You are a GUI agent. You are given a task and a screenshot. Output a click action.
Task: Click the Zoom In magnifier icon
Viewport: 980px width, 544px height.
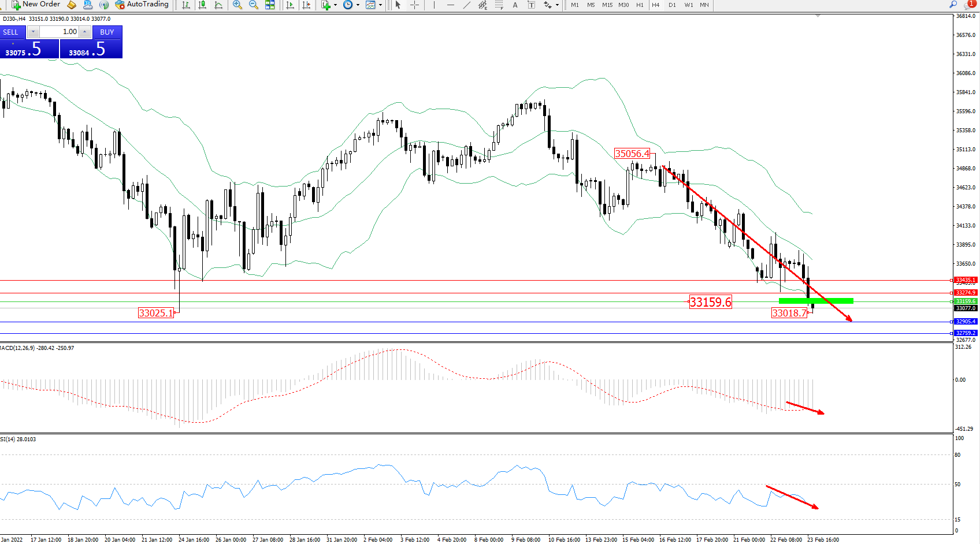237,5
